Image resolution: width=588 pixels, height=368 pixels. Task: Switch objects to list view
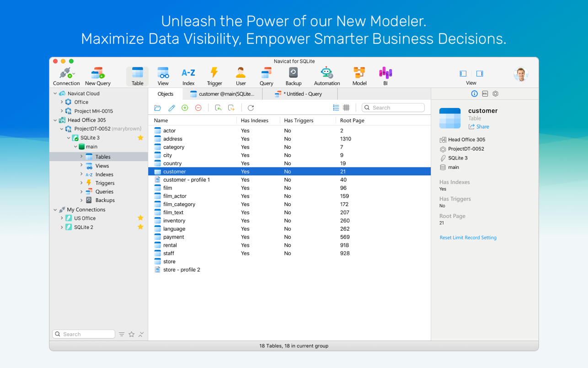(336, 108)
